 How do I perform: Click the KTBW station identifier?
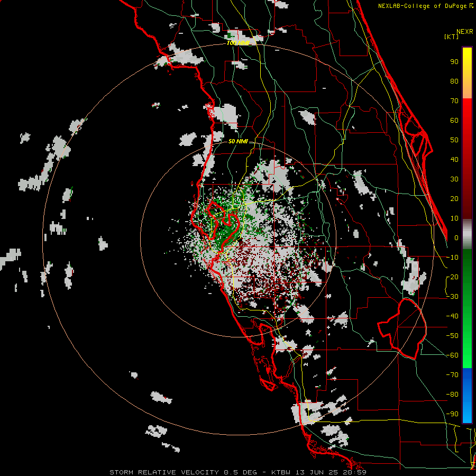point(282,472)
